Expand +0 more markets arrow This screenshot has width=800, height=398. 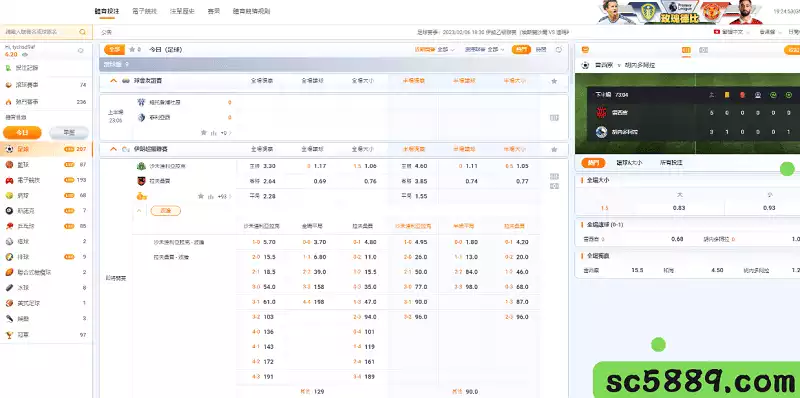[230, 133]
